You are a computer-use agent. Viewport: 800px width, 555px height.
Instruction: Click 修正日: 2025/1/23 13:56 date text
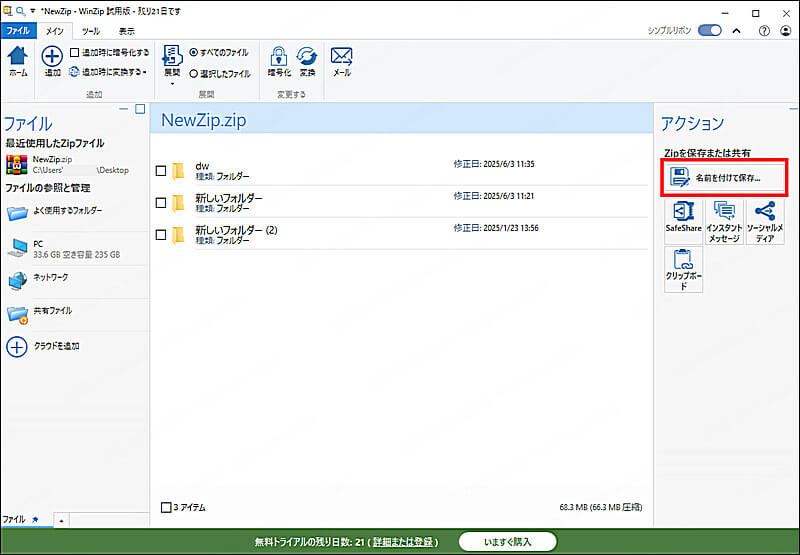496,228
